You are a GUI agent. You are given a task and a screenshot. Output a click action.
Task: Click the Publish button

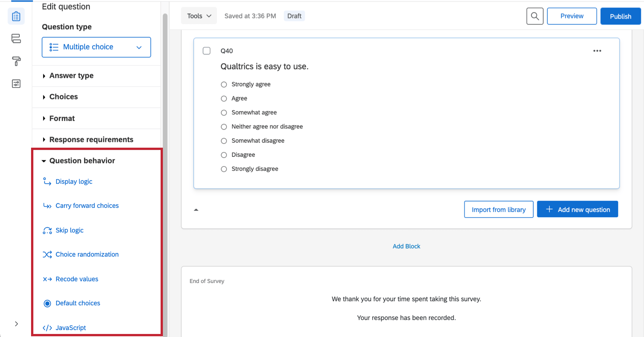pyautogui.click(x=621, y=16)
